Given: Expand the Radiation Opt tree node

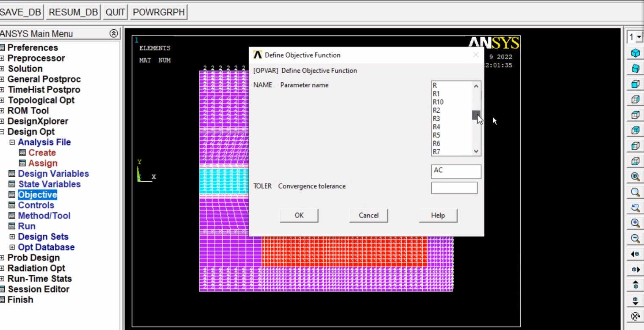Looking at the screenshot, I should tap(2, 268).
